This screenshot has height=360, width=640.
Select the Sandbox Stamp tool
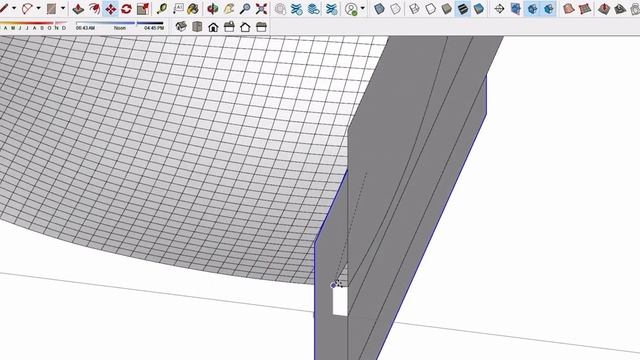click(x=620, y=8)
